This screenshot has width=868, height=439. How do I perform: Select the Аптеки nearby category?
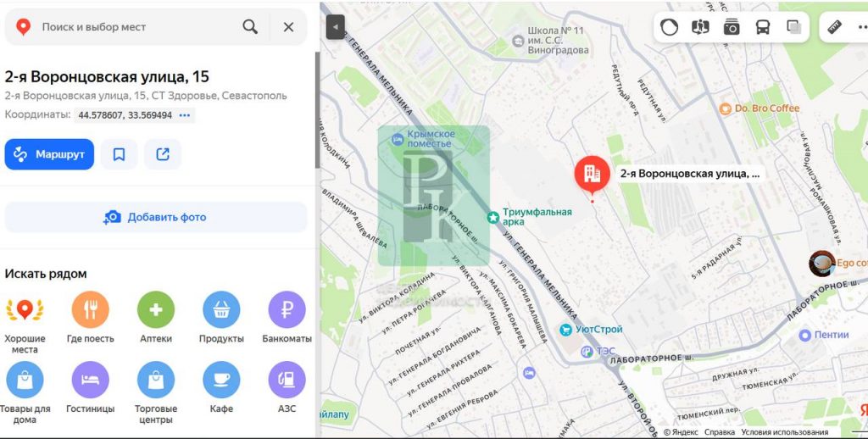156,310
